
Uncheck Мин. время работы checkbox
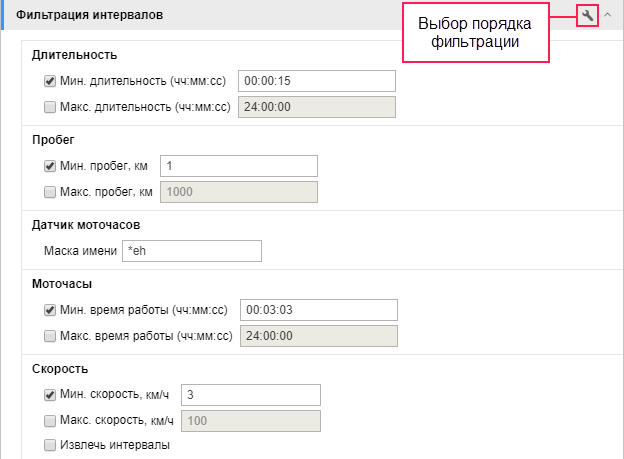pos(50,310)
